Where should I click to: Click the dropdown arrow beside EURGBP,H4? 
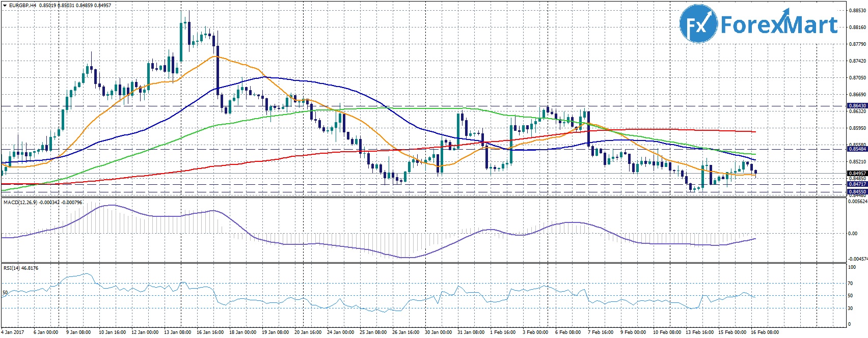tap(4, 6)
